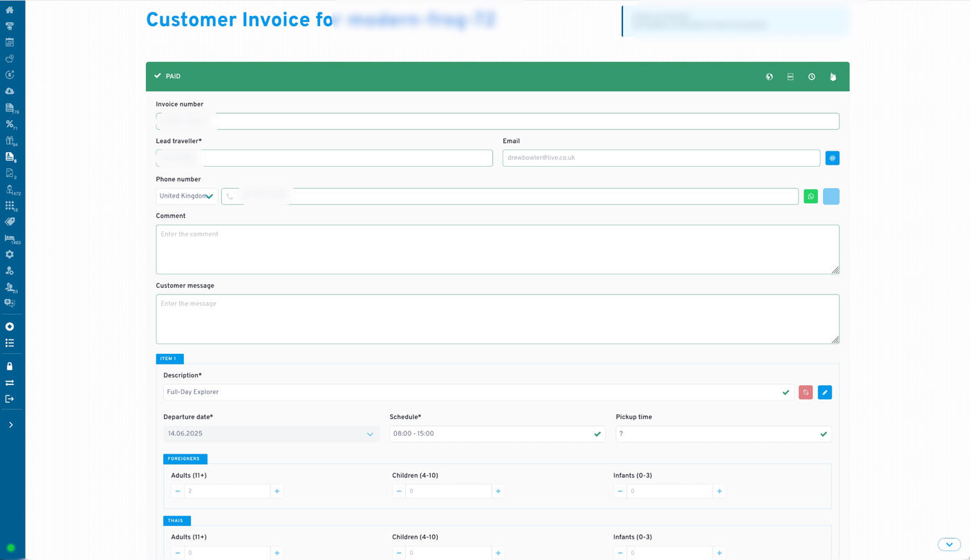This screenshot has width=970, height=560.
Task: Expand the collapsed sidebar with the chevron
Action: tap(12, 424)
